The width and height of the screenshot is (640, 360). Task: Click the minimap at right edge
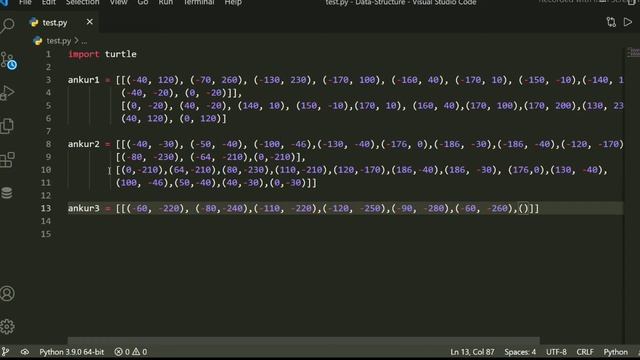[x=632, y=52]
